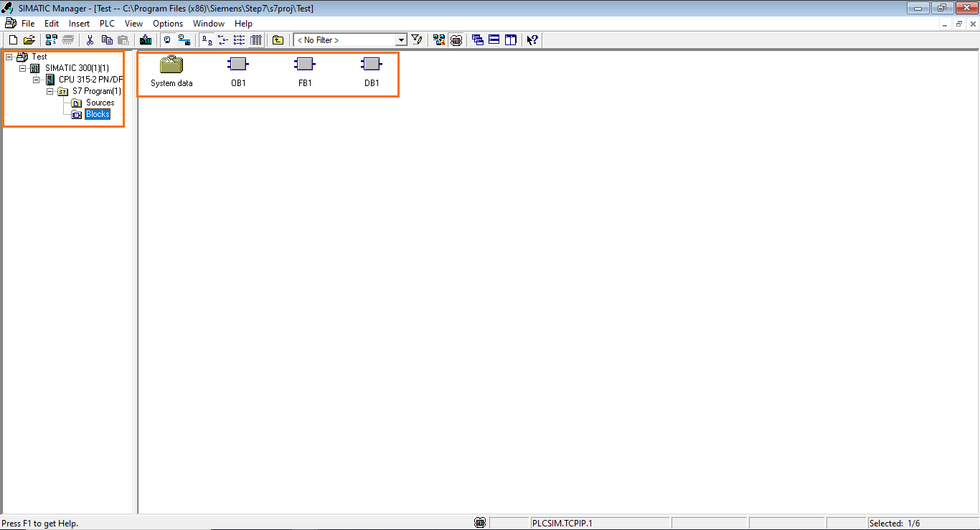
Task: Click the Up one level folder icon
Action: [277, 39]
